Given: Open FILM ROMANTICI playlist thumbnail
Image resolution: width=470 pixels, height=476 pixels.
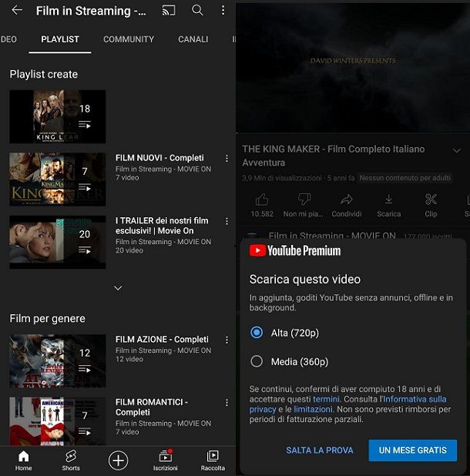Looking at the screenshot, I should click(x=57, y=421).
